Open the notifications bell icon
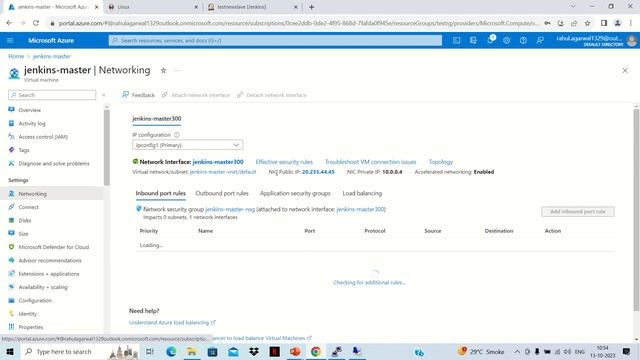Screen dimensions: 640x360 click(490, 40)
